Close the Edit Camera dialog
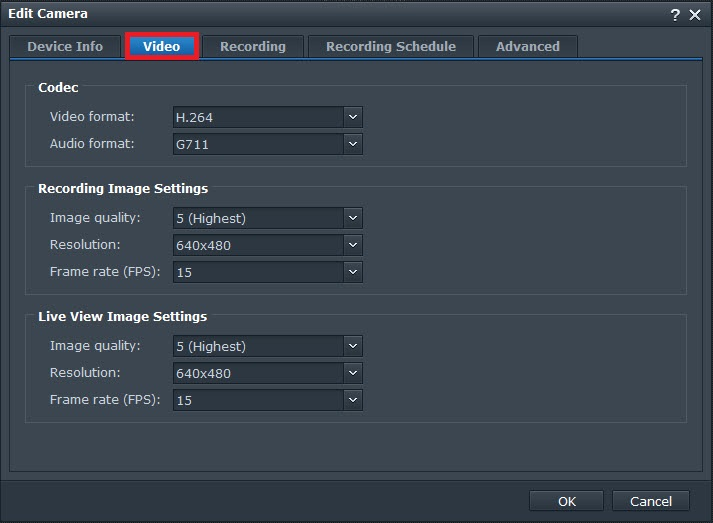The width and height of the screenshot is (713, 523). (695, 14)
